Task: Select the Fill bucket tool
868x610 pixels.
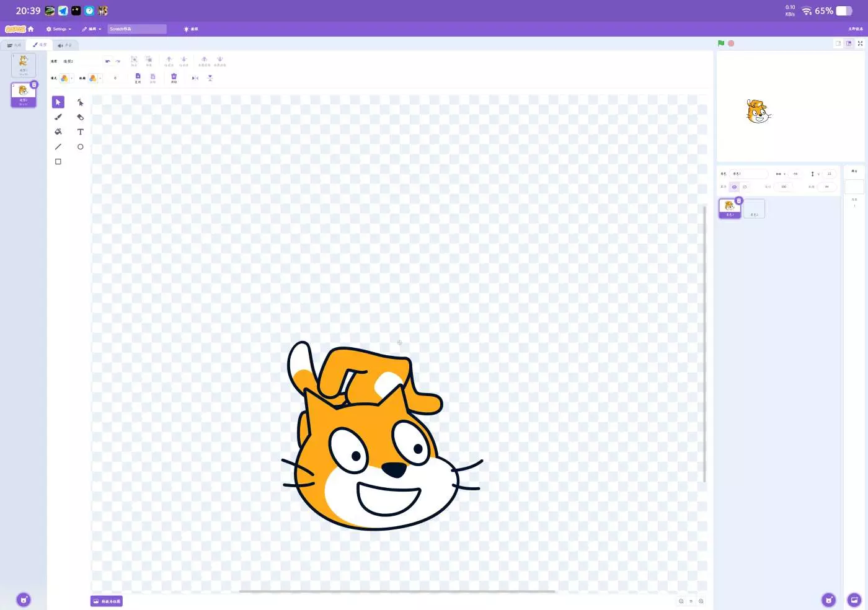Action: pyautogui.click(x=58, y=132)
